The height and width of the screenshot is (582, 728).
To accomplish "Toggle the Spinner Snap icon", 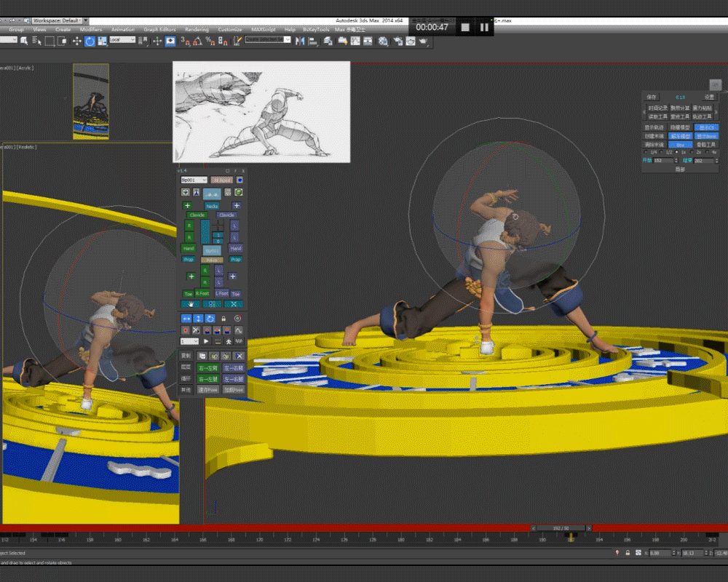I will pyautogui.click(x=223, y=41).
